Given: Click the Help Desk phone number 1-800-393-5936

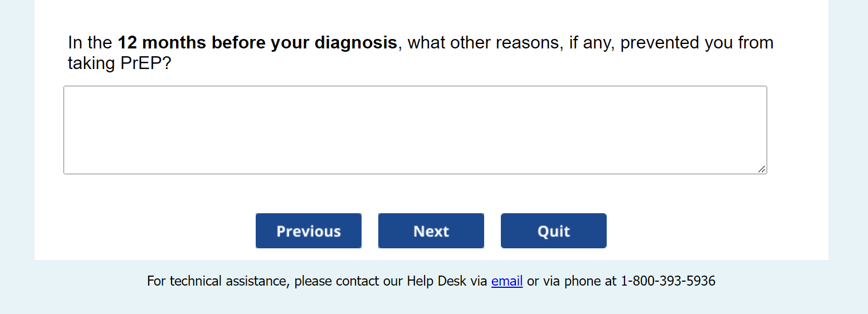Looking at the screenshot, I should (667, 281).
